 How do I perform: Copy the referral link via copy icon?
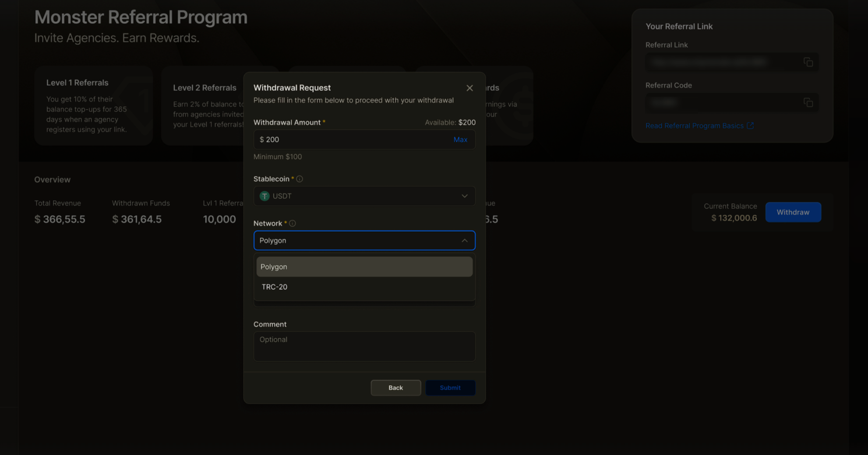click(808, 62)
